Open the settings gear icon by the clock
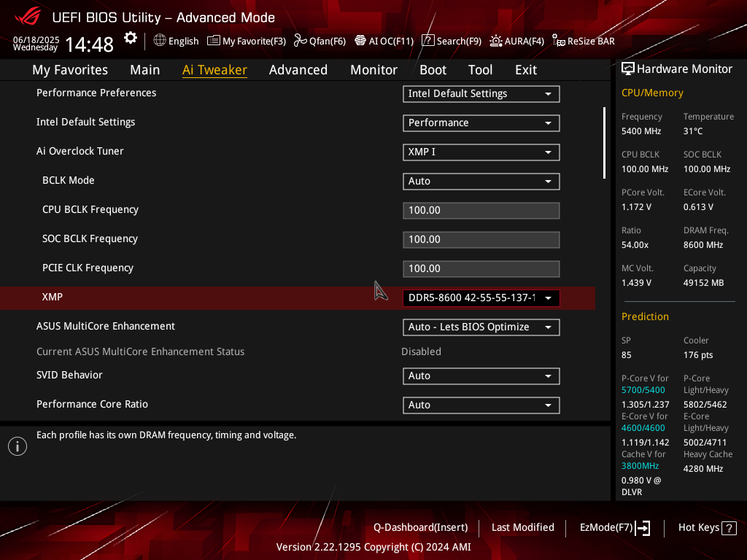 [130, 38]
